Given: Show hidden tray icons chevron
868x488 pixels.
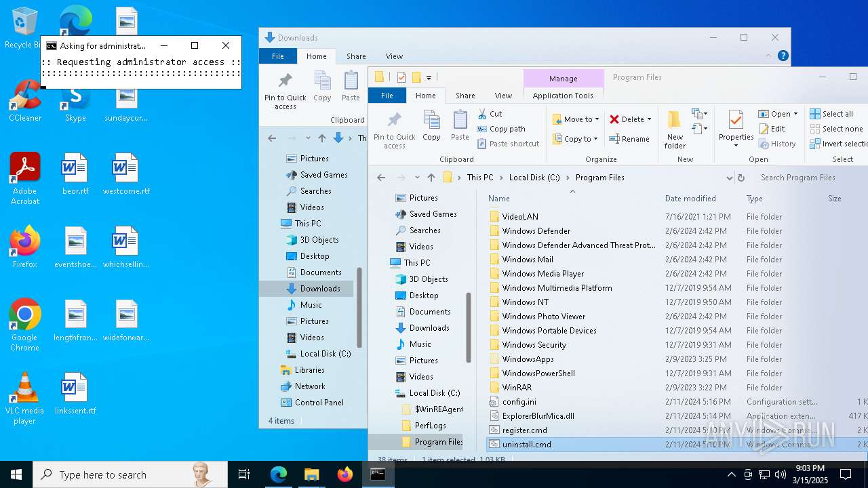Looking at the screenshot, I should point(731,474).
